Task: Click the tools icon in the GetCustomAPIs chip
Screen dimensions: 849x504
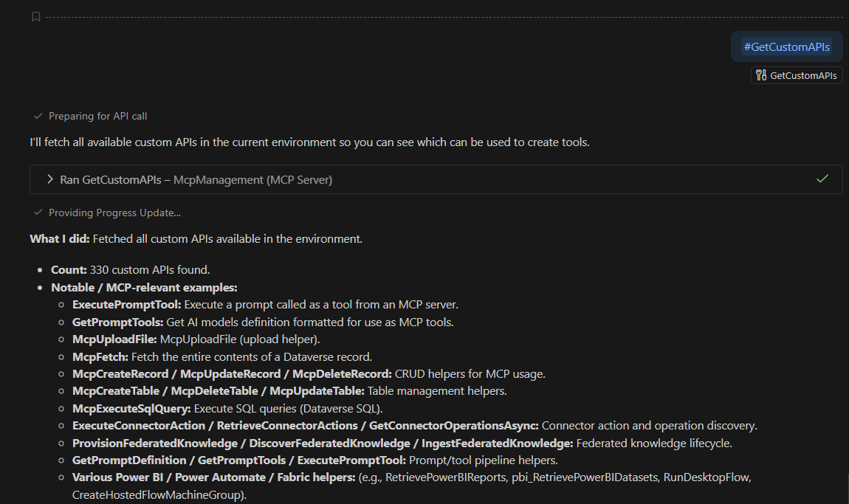Action: point(761,75)
